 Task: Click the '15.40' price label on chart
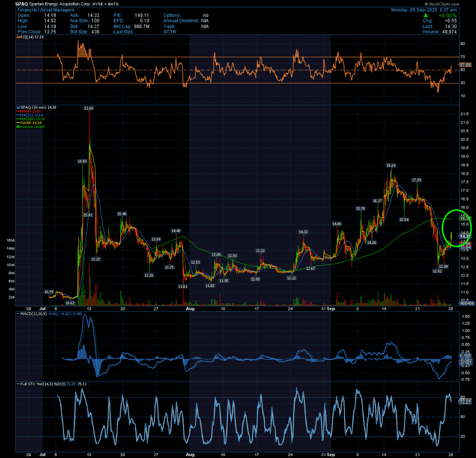tap(122, 214)
